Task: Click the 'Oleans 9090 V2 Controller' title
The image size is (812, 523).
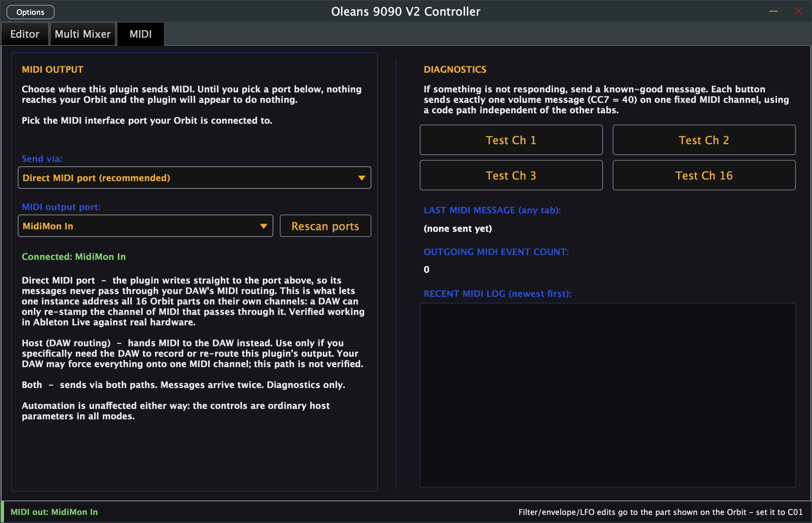Action: point(406,12)
